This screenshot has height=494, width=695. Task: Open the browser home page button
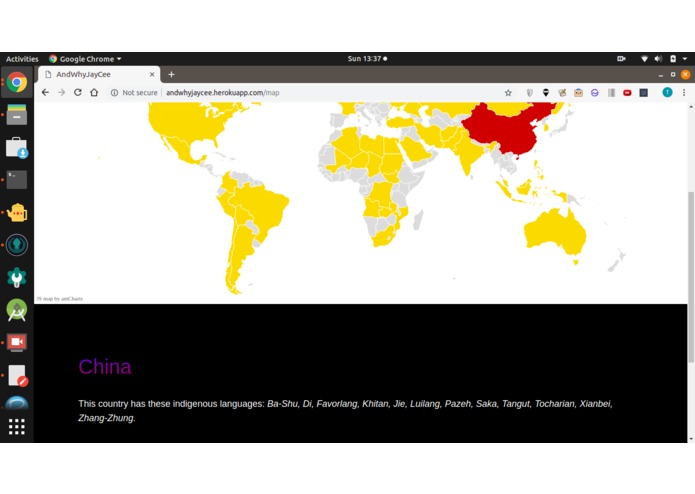94,93
